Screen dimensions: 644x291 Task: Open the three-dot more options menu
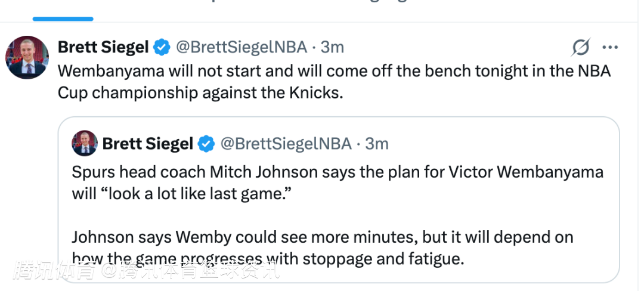[610, 47]
